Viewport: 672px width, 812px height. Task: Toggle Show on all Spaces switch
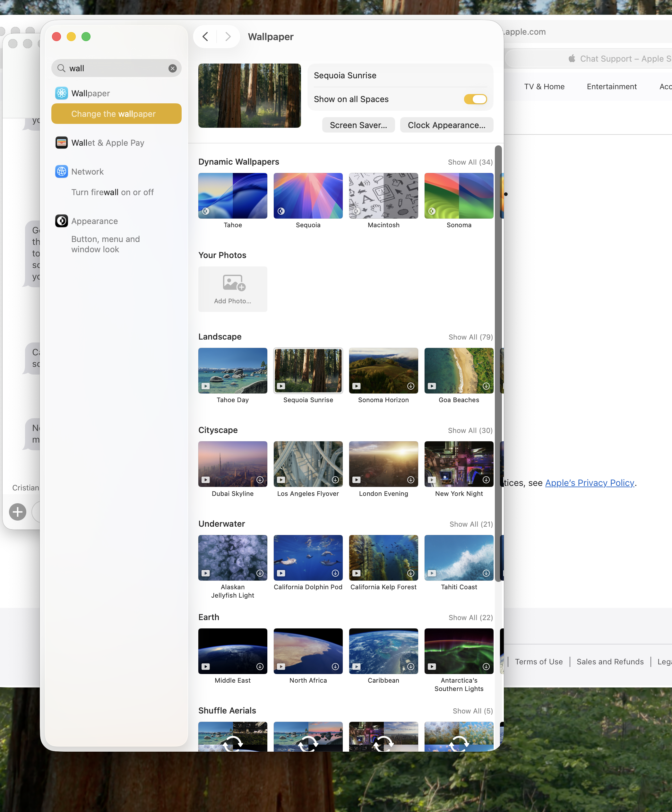tap(475, 99)
